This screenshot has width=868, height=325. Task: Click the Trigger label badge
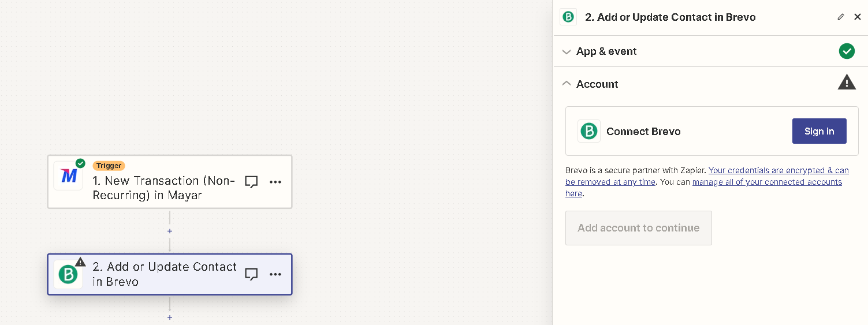109,166
